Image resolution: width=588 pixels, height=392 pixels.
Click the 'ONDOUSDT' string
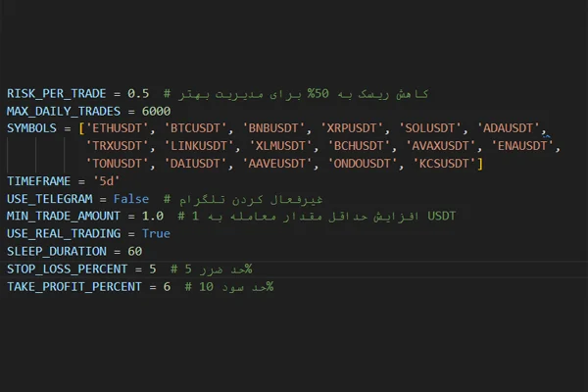tap(361, 164)
